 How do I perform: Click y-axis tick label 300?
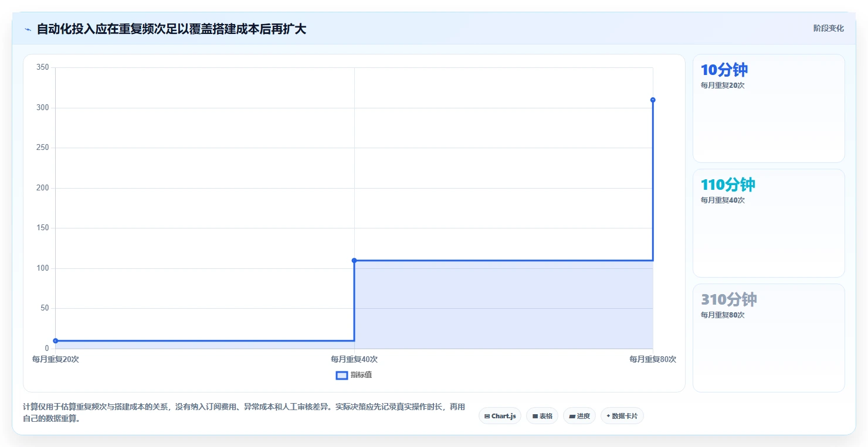43,108
